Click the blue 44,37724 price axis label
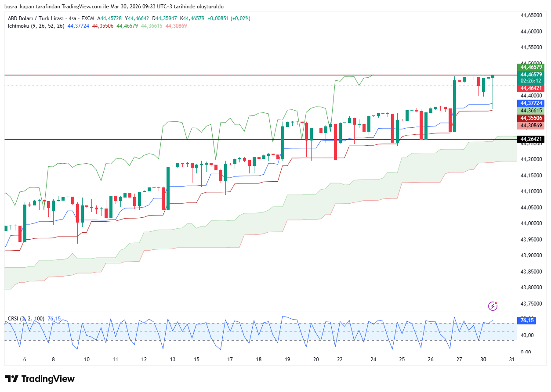 pyautogui.click(x=531, y=103)
